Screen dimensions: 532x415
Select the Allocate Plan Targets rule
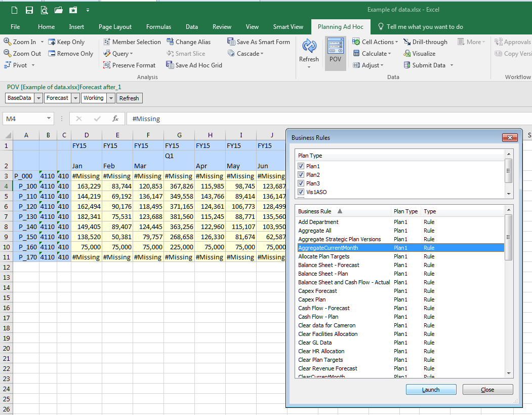click(x=324, y=256)
